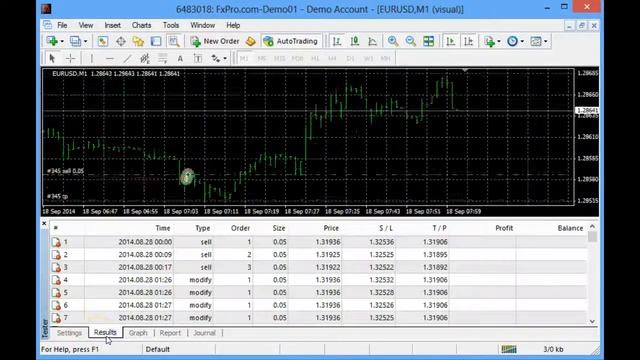Switch to the Results tab
The height and width of the screenshot is (360, 640).
point(105,333)
